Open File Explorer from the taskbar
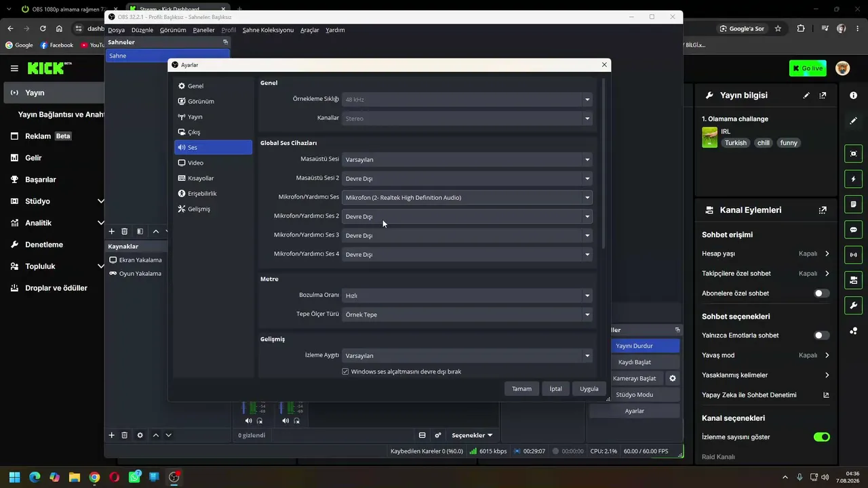Screen dimensions: 868x488 (75, 477)
